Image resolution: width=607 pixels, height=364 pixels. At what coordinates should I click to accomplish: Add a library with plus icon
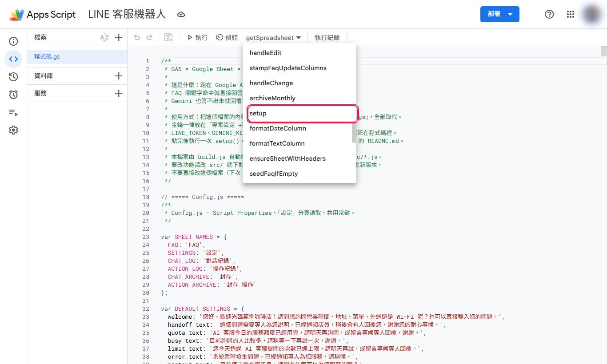tap(119, 76)
